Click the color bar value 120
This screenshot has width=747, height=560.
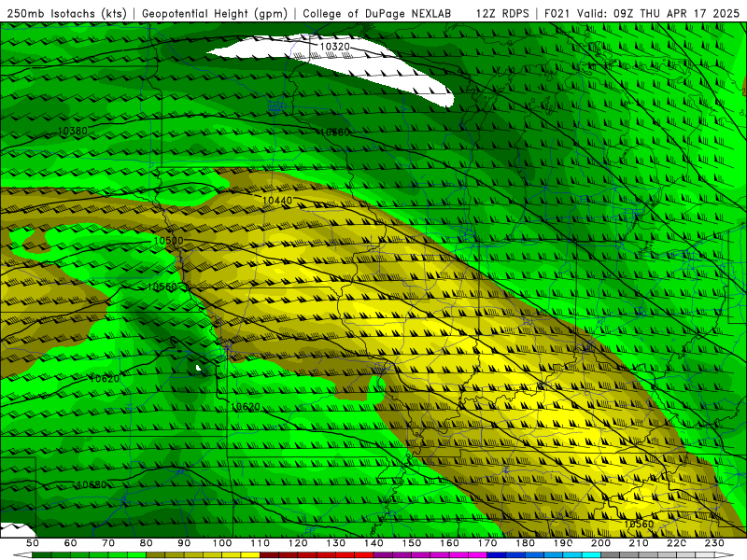pos(298,543)
